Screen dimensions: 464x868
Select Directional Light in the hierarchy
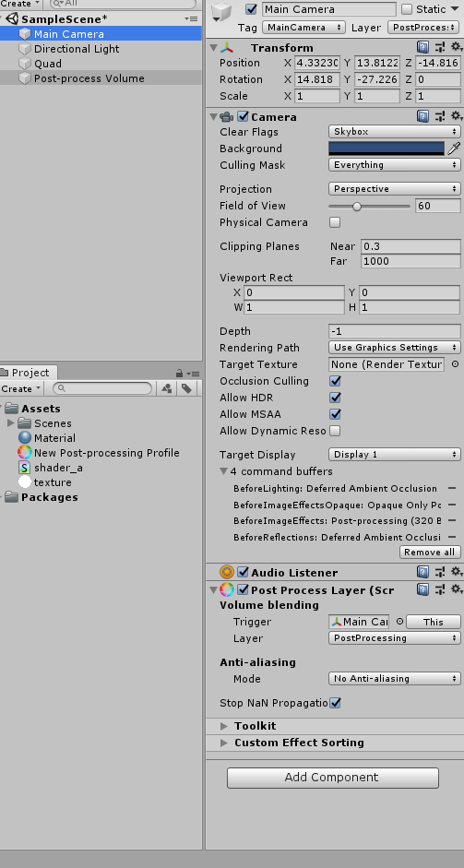click(x=77, y=49)
